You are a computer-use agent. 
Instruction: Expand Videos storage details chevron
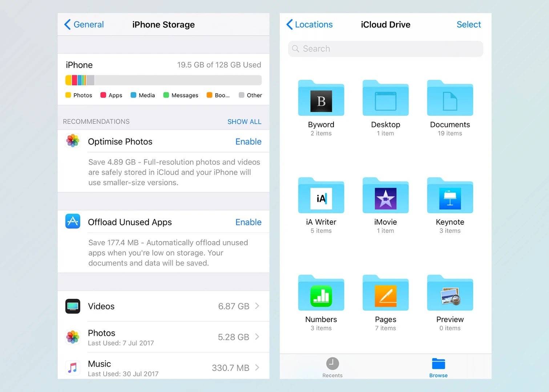[257, 306]
